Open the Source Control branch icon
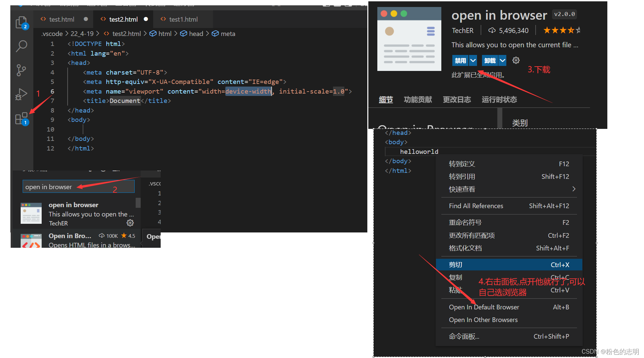 21,70
